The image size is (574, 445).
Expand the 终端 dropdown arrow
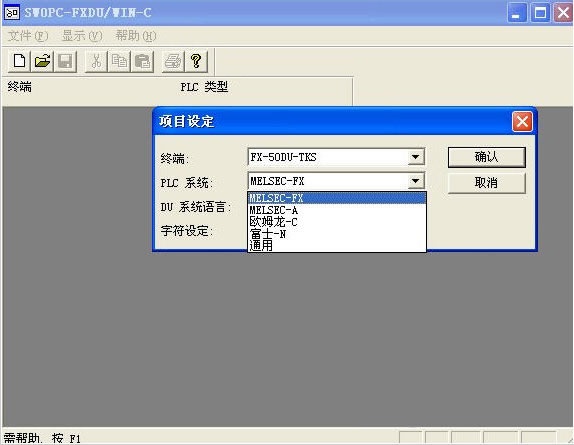[415, 157]
